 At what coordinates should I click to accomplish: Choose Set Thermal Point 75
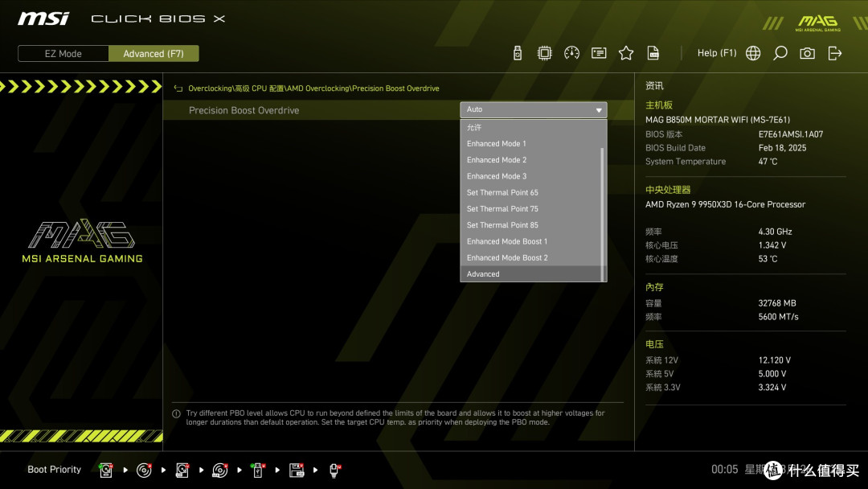[530, 209]
